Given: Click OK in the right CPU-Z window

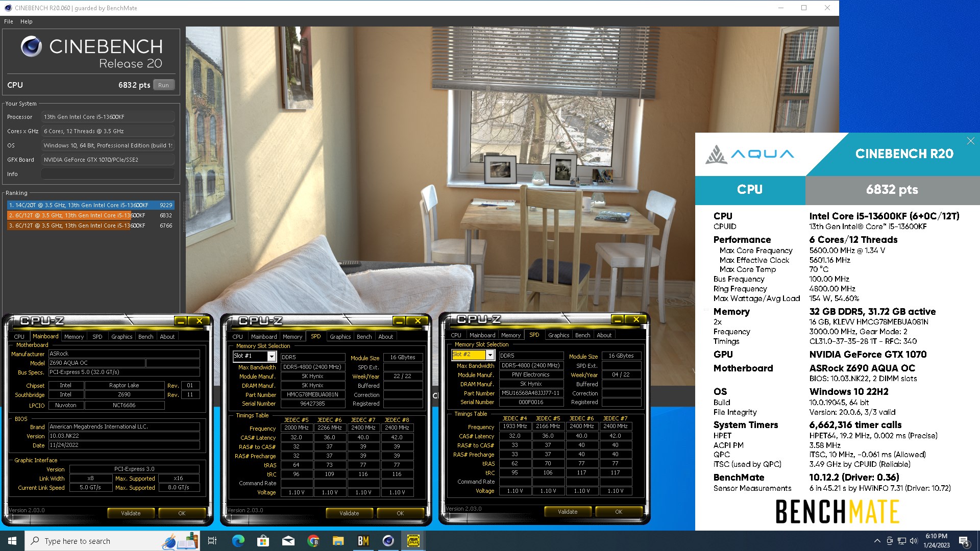Looking at the screenshot, I should (619, 512).
